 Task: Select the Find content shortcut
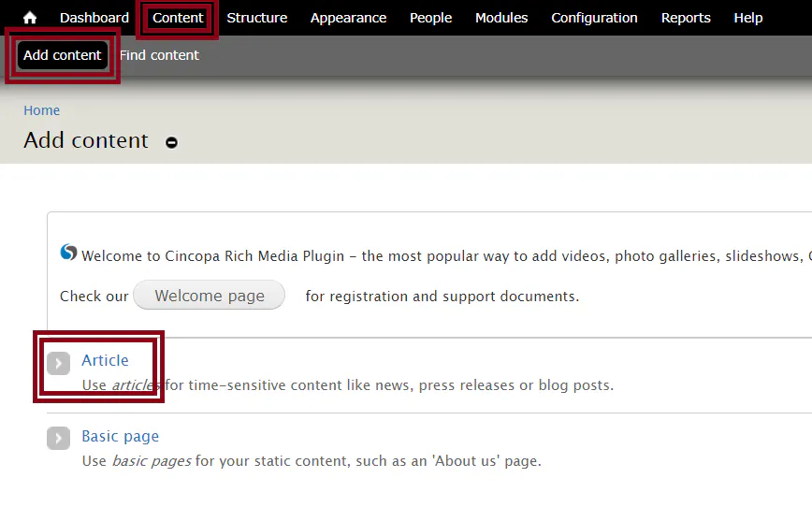[159, 55]
